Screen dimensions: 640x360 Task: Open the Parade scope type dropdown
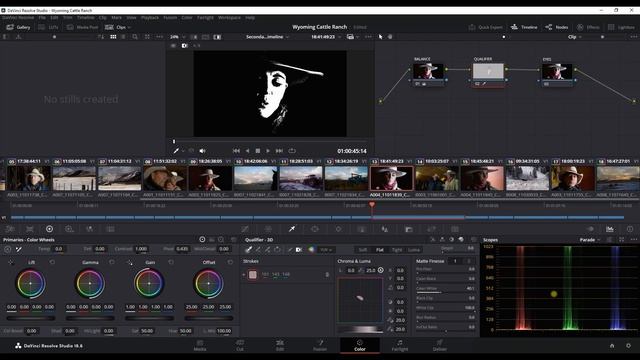tap(590, 240)
